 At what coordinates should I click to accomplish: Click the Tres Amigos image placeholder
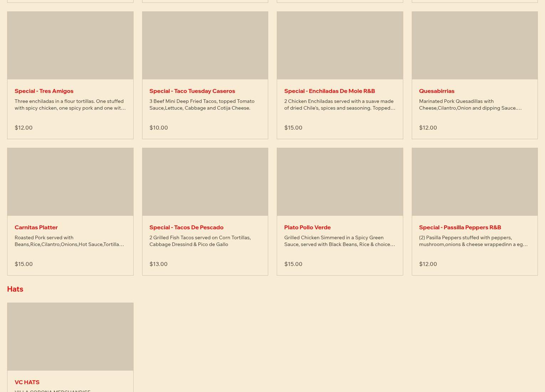pyautogui.click(x=70, y=45)
